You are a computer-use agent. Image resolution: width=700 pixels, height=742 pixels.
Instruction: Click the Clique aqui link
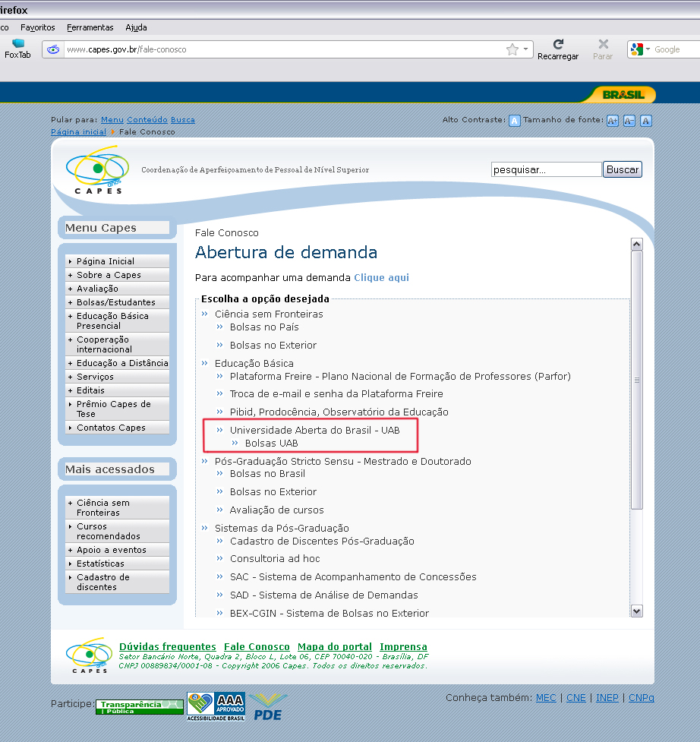pyautogui.click(x=381, y=278)
